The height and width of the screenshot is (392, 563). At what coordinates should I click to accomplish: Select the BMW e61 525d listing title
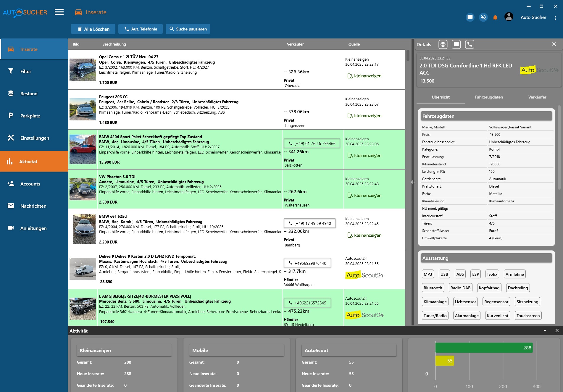point(113,216)
